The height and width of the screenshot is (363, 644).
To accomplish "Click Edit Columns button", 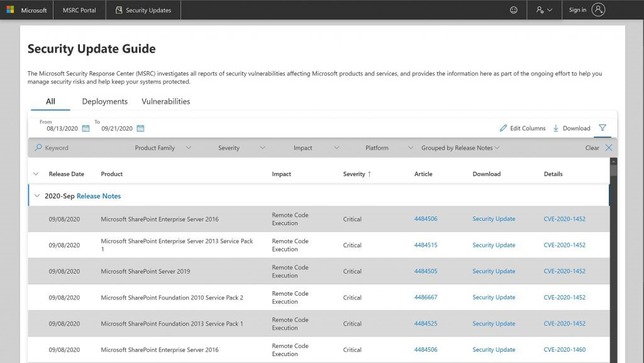I will click(523, 128).
